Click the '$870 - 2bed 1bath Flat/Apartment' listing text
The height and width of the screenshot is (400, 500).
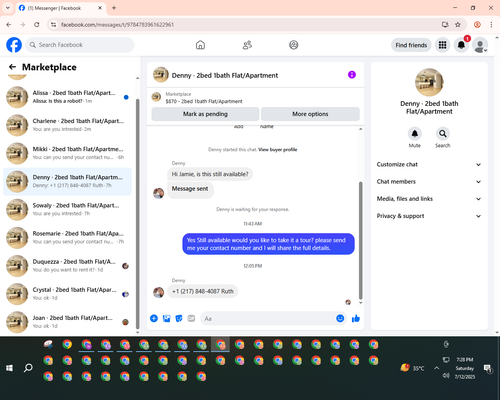click(x=204, y=101)
